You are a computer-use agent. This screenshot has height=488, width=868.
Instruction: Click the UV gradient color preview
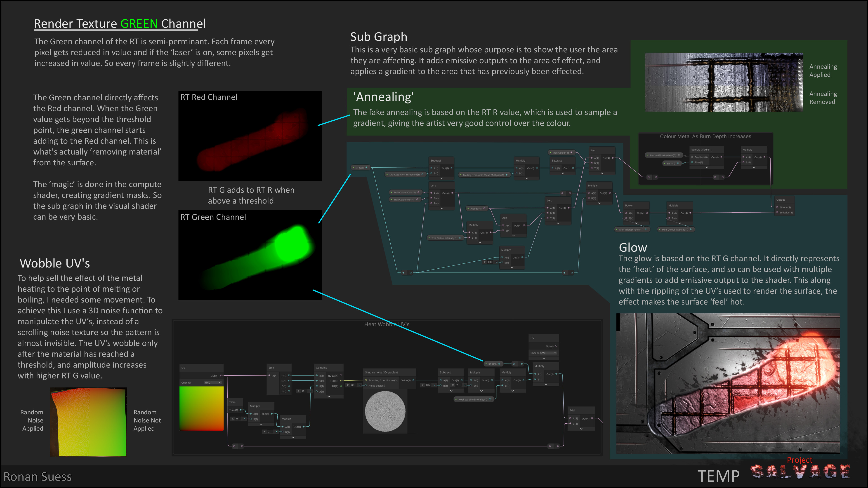201,408
